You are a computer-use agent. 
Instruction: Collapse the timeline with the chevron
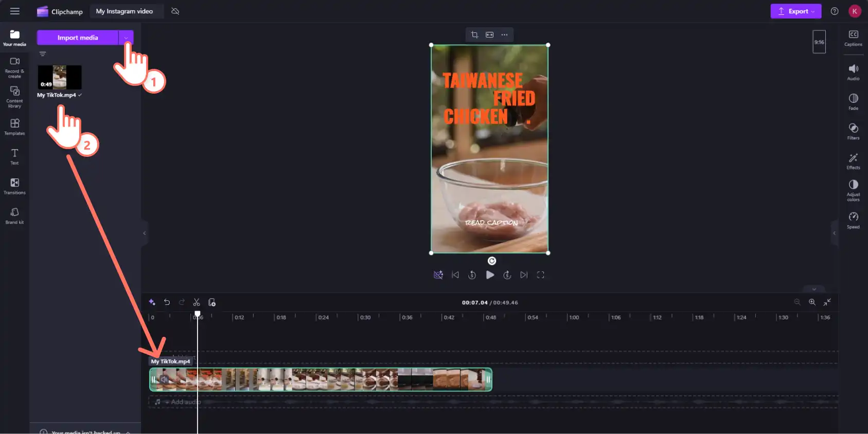(x=814, y=289)
